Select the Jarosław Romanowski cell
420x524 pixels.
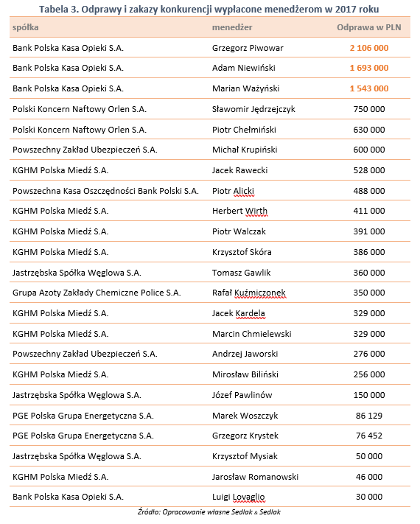click(x=255, y=477)
